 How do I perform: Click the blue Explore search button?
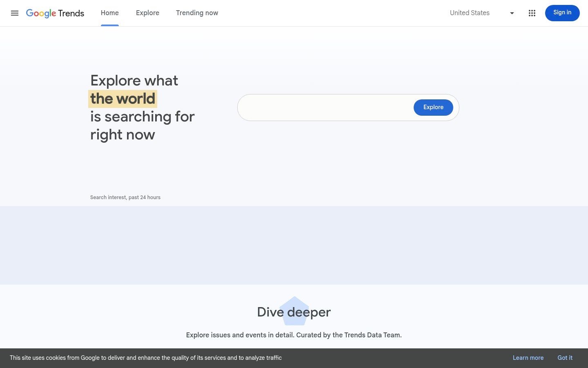(433, 107)
